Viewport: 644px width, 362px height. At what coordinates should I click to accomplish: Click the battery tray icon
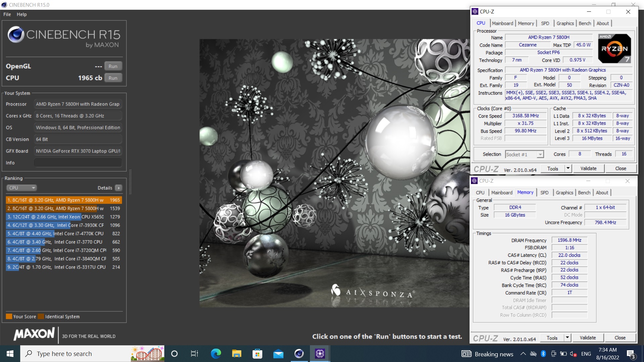click(x=563, y=354)
